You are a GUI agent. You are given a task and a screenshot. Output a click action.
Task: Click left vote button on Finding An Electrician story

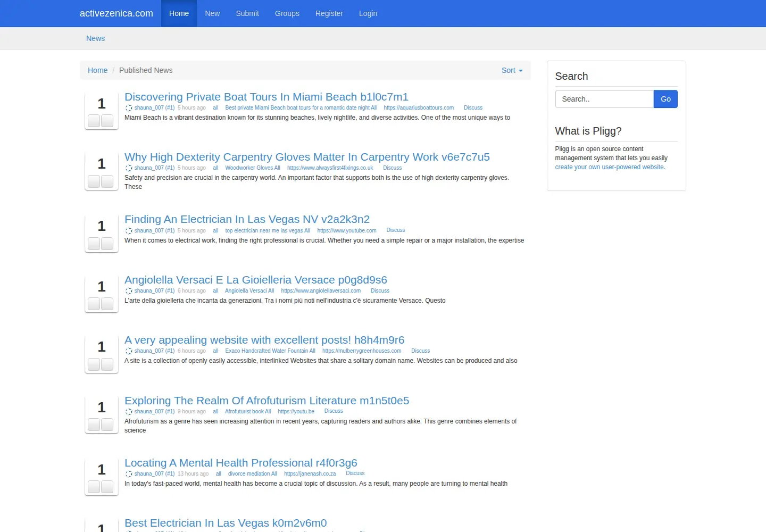pyautogui.click(x=94, y=244)
